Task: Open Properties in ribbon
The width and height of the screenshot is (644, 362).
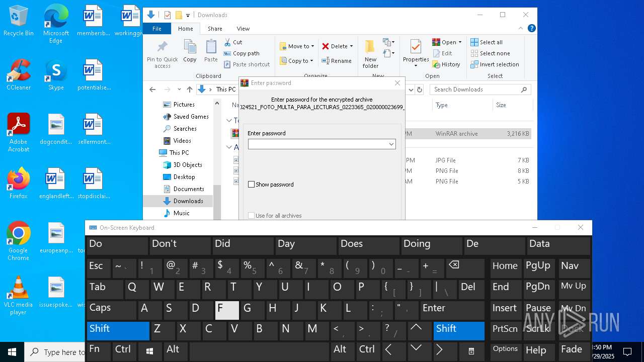Action: click(416, 54)
